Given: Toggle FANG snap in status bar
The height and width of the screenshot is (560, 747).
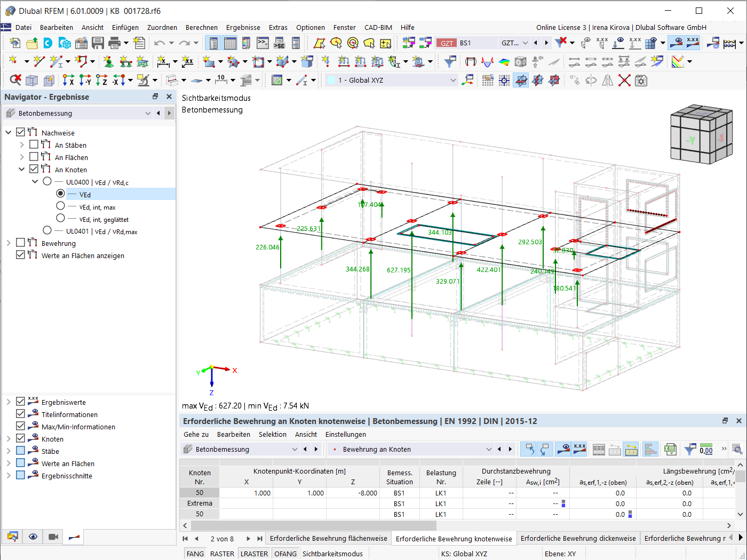Looking at the screenshot, I should pyautogui.click(x=195, y=554).
